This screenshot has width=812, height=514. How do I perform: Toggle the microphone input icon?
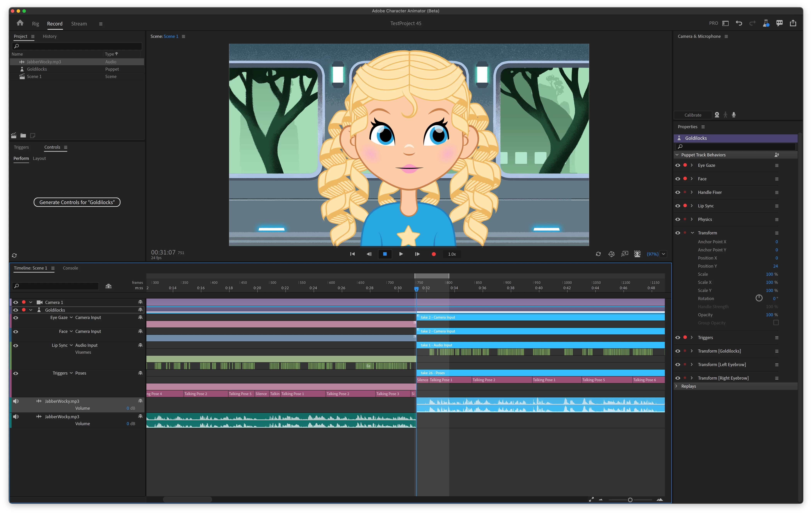[734, 115]
